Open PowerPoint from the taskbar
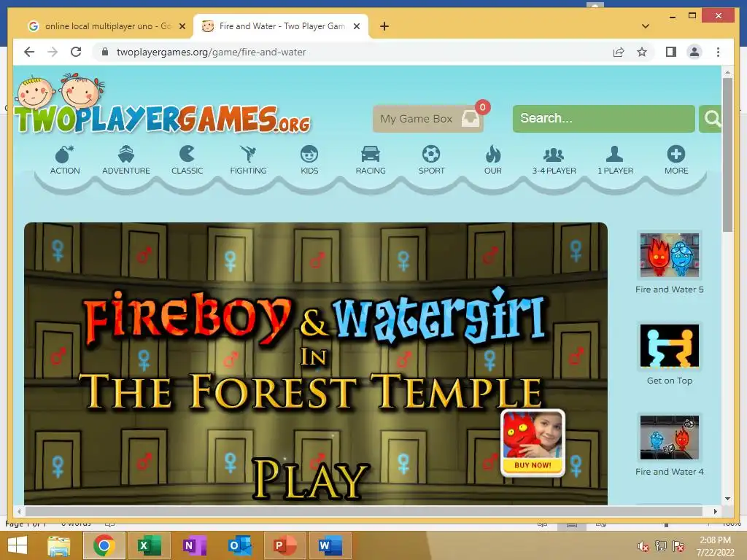This screenshot has height=560, width=747. (x=285, y=545)
